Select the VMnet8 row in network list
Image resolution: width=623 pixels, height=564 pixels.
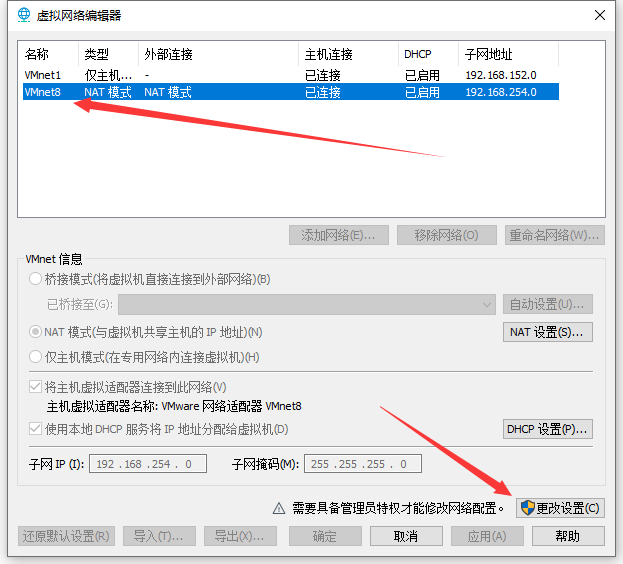[x=291, y=92]
